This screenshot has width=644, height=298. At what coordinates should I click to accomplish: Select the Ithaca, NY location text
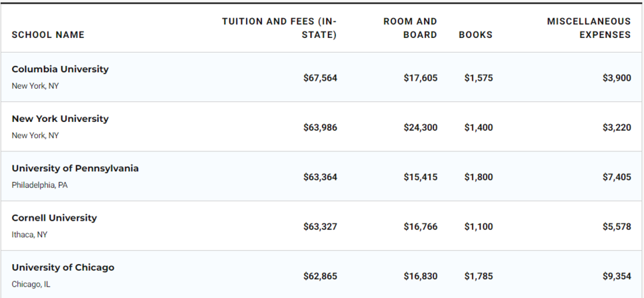(29, 235)
